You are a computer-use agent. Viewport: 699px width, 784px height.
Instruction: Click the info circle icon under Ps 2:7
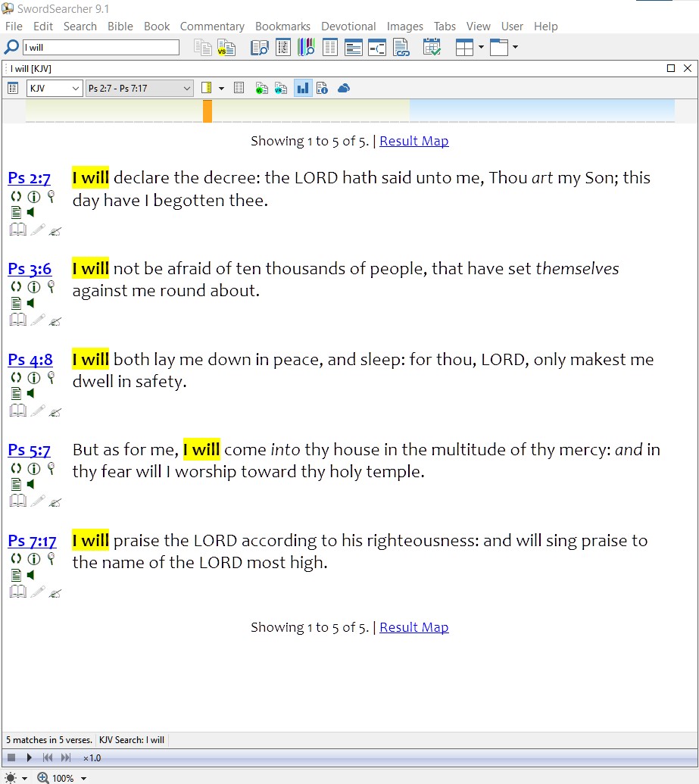[33, 196]
